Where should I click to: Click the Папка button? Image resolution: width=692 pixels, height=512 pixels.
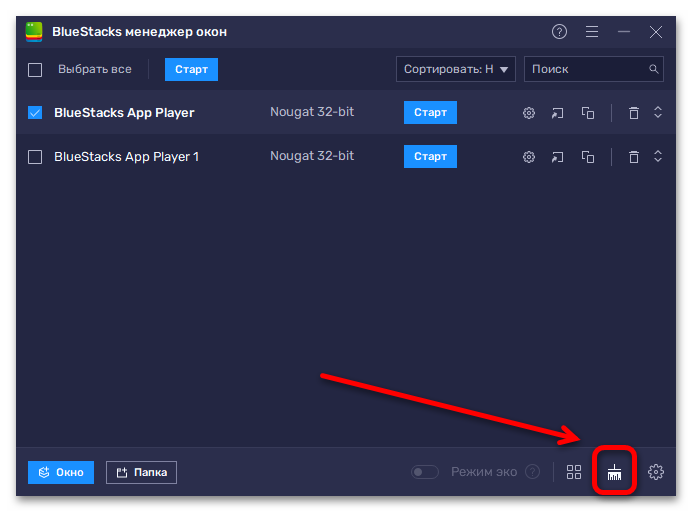click(141, 472)
